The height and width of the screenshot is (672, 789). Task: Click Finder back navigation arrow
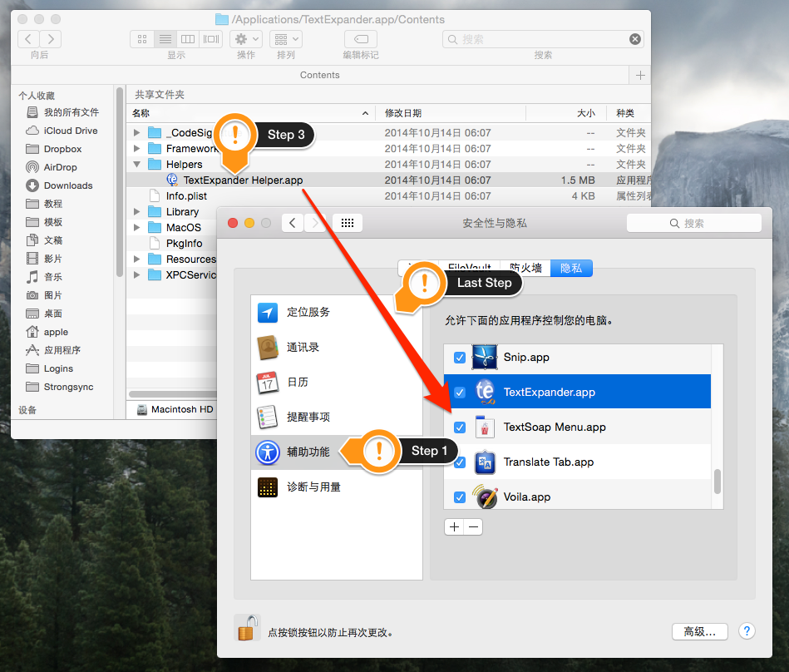[28, 39]
